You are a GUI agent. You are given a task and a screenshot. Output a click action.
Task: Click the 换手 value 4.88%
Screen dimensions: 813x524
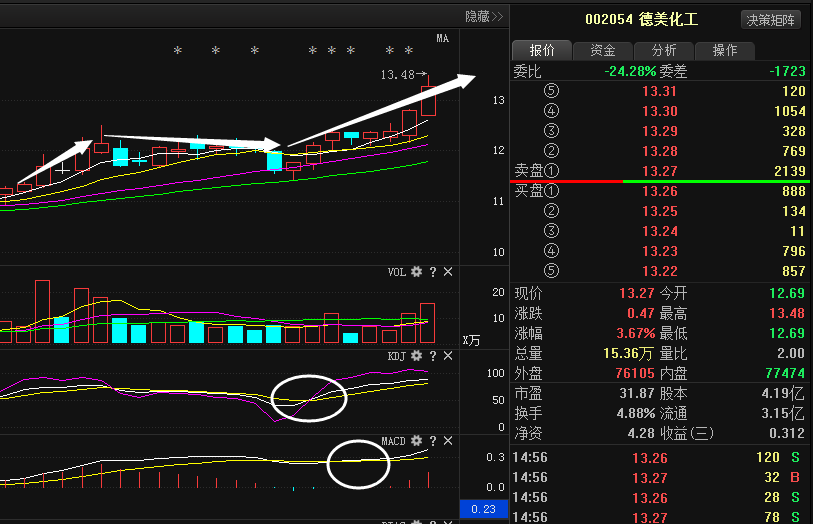[x=636, y=414]
